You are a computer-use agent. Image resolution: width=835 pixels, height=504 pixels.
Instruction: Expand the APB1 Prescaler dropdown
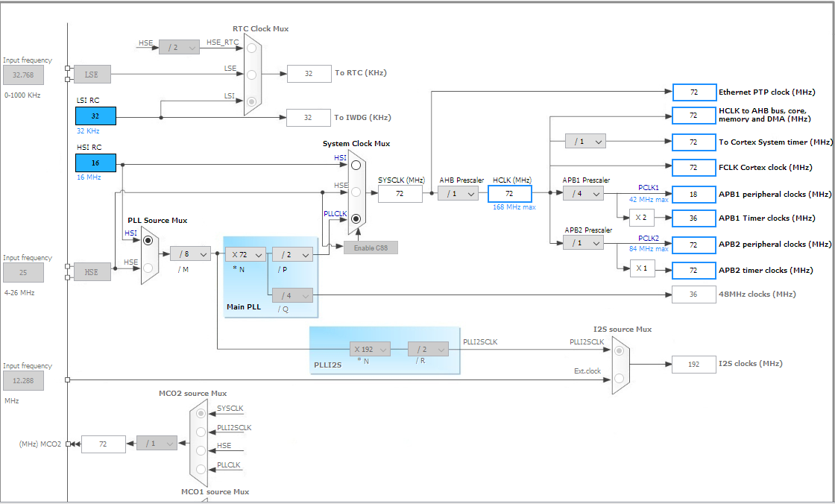point(583,193)
